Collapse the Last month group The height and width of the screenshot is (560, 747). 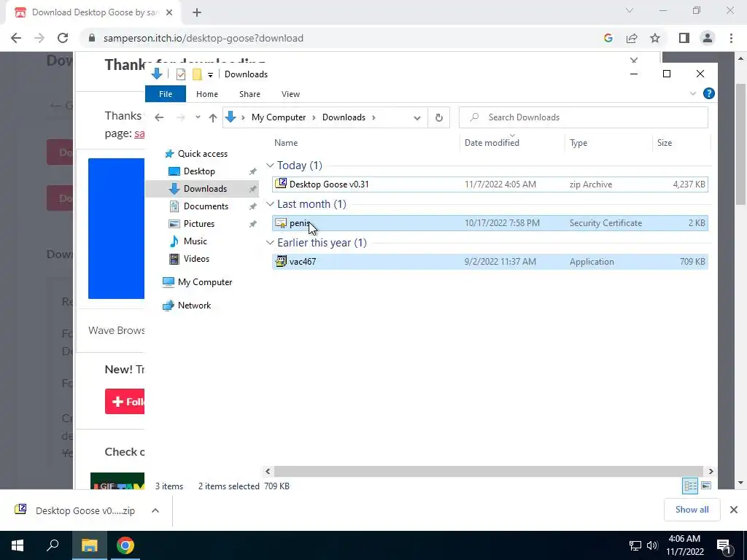point(270,204)
